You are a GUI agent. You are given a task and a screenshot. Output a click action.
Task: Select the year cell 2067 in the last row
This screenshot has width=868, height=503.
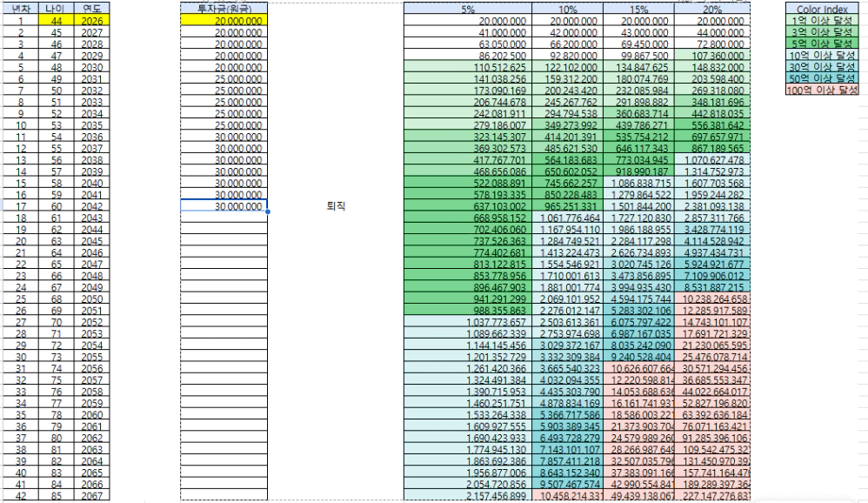[92, 496]
